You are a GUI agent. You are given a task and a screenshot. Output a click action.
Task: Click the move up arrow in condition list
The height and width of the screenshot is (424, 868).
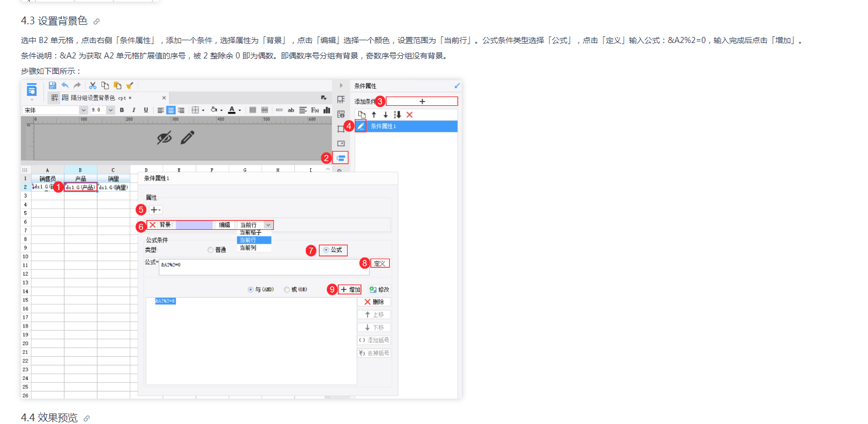tap(374, 115)
